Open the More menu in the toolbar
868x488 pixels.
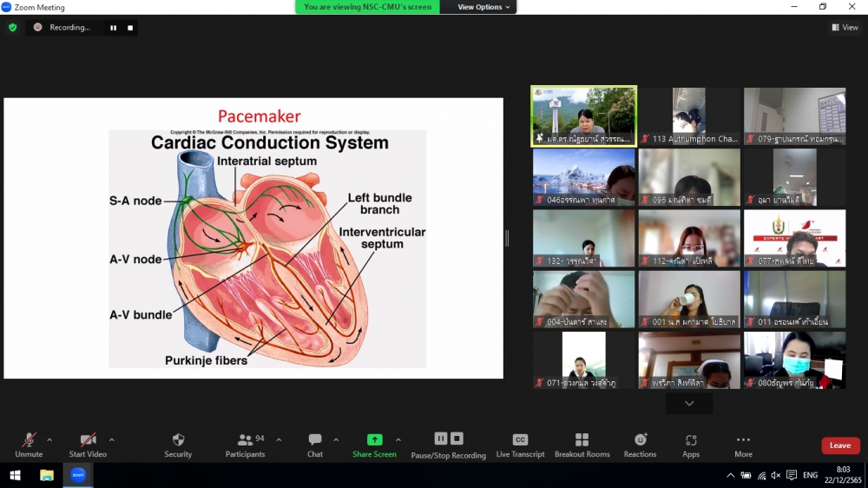(x=743, y=440)
